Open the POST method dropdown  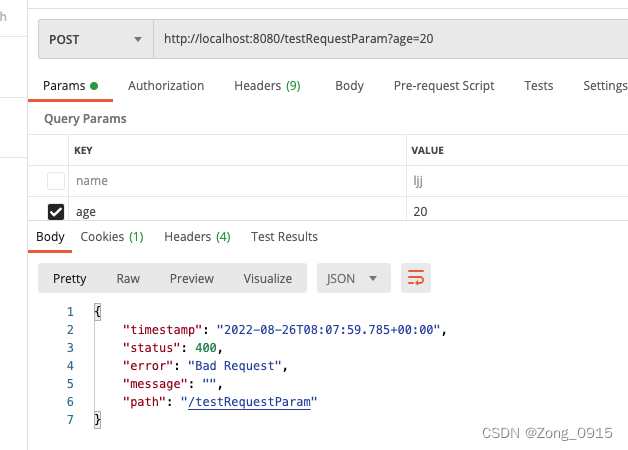click(x=96, y=40)
